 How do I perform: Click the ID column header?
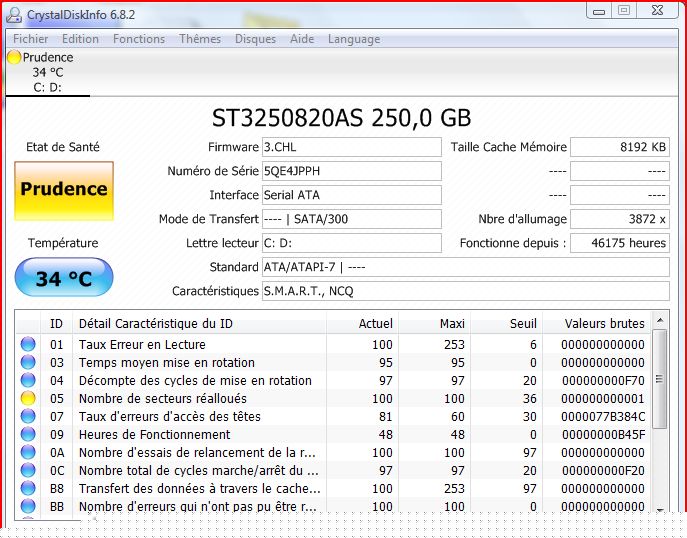[x=57, y=324]
